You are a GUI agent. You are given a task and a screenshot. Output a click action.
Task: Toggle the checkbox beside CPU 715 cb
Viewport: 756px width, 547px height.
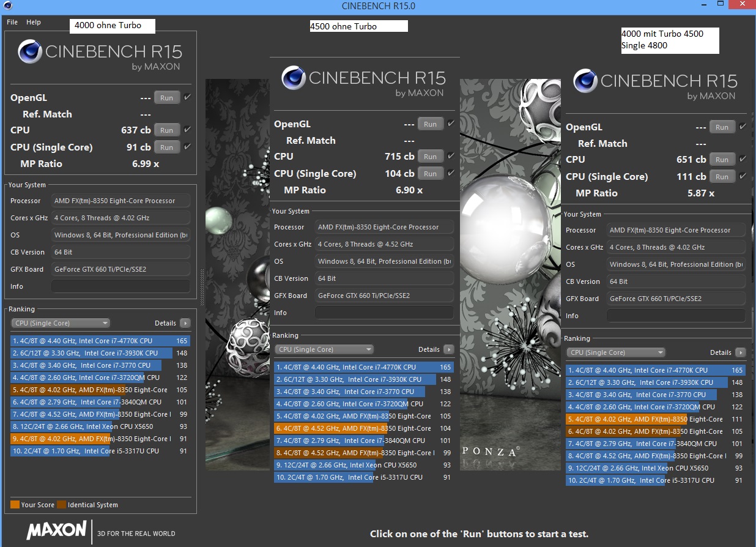(x=451, y=156)
